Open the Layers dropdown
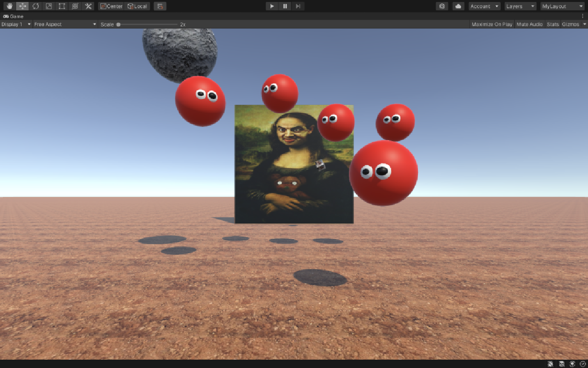 pyautogui.click(x=520, y=6)
